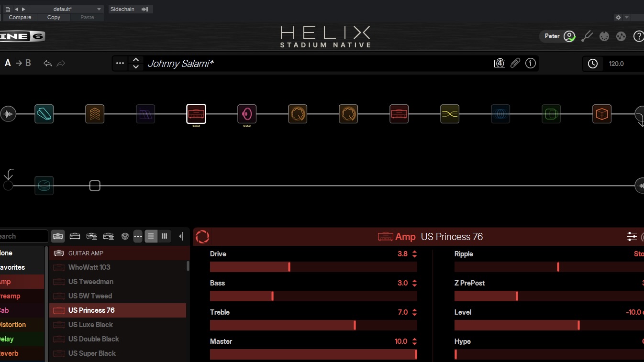Select the Amp category

22,282
